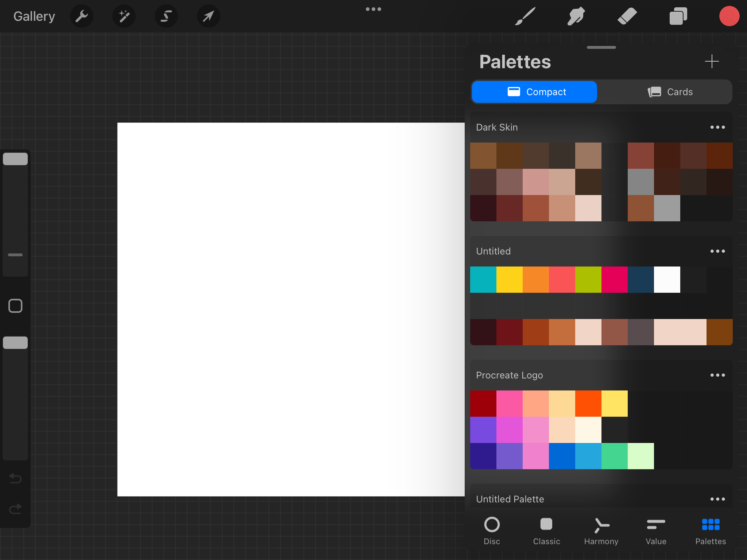Open Untitled palette three-dot options
Image resolution: width=747 pixels, height=560 pixels.
click(x=717, y=251)
